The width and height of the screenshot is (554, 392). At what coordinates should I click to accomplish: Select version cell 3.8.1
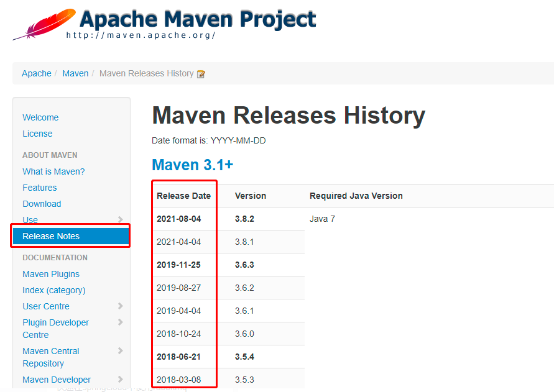click(244, 242)
